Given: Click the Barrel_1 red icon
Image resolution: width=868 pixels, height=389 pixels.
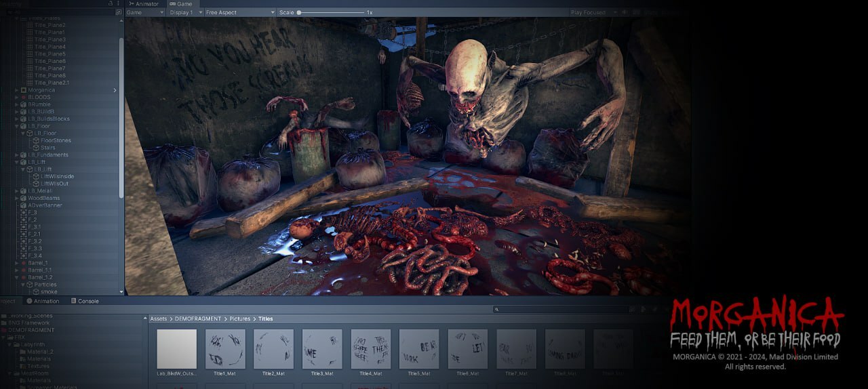Looking at the screenshot, I should [24, 263].
